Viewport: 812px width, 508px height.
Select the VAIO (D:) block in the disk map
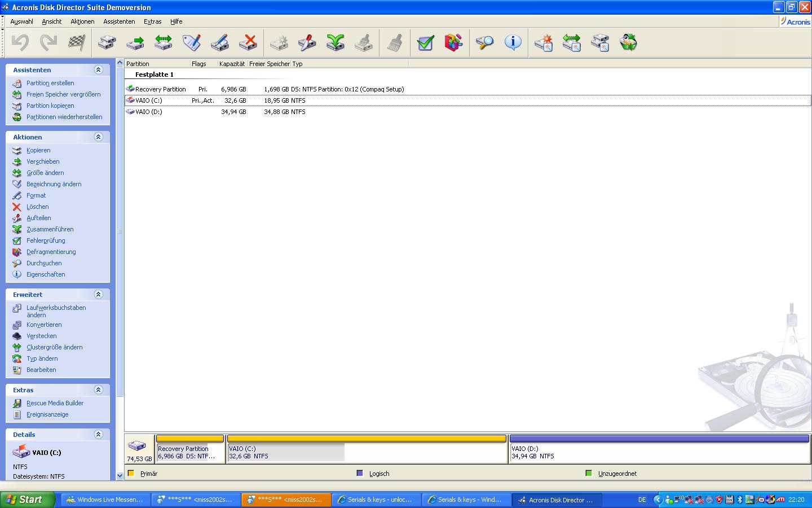pyautogui.click(x=659, y=449)
